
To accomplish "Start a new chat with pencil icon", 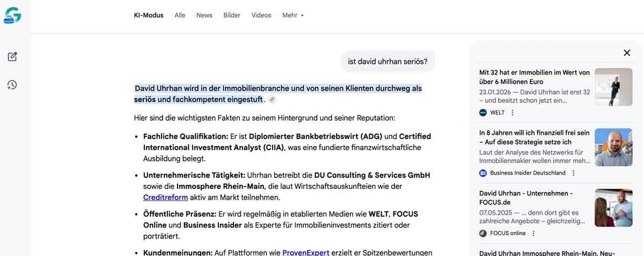I will 12,56.
